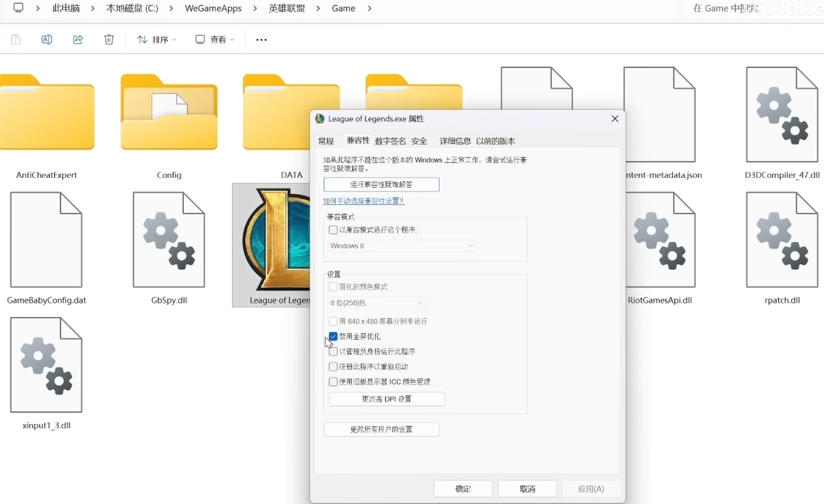
Task: Open the 8 位(256)色 color dropdown
Action: 377,303
